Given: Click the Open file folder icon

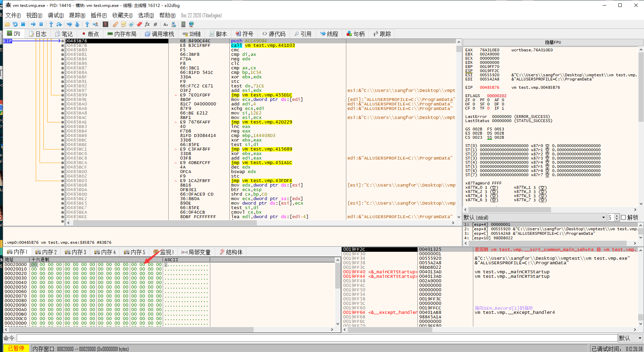Looking at the screenshot, I should [7, 24].
